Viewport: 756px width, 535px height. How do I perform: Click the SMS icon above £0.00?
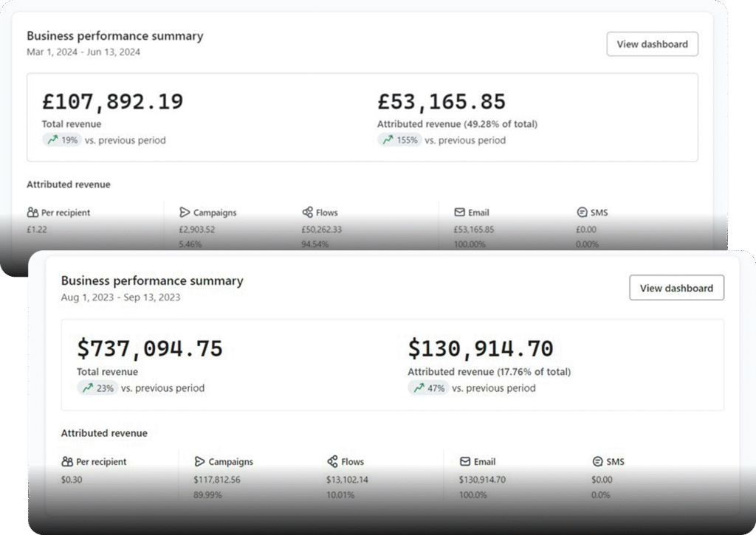coord(583,213)
